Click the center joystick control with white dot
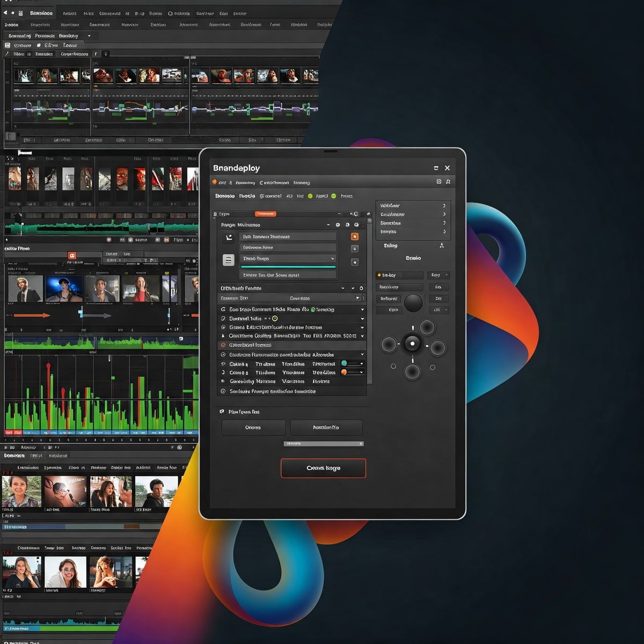 [x=412, y=343]
